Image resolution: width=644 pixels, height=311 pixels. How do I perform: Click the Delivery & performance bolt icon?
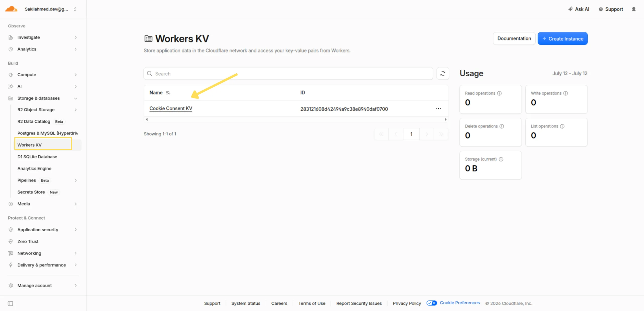coord(11,265)
